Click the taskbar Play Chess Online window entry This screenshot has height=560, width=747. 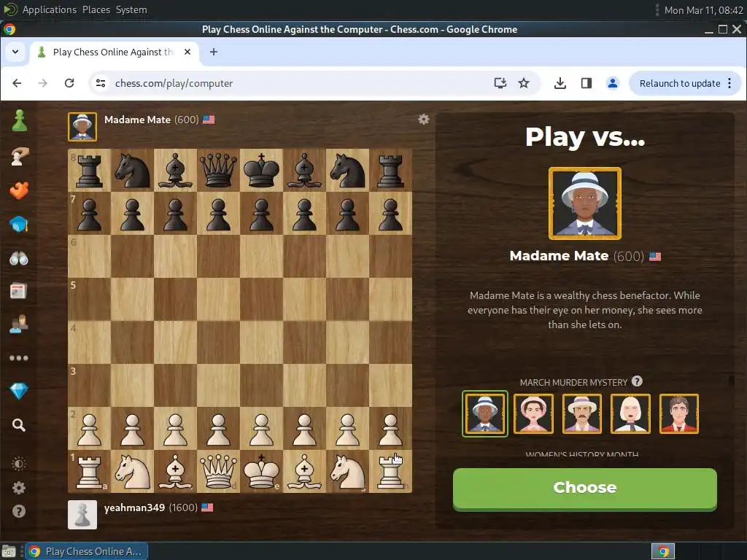pyautogui.click(x=86, y=551)
